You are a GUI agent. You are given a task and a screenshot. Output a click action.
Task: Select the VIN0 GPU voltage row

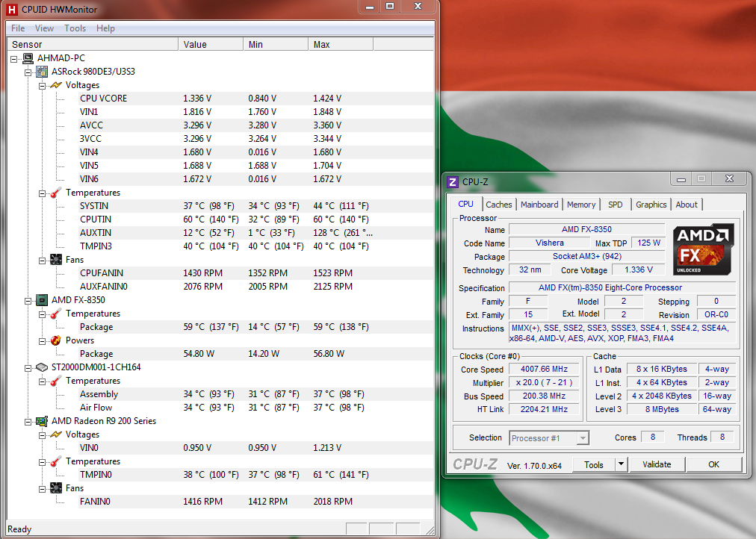pyautogui.click(x=255, y=448)
